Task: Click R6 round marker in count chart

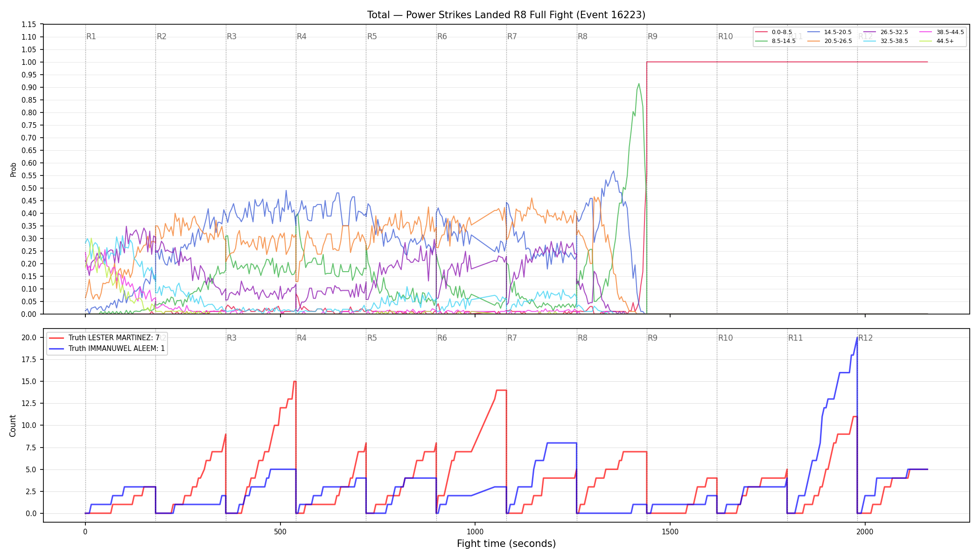Action: click(442, 338)
